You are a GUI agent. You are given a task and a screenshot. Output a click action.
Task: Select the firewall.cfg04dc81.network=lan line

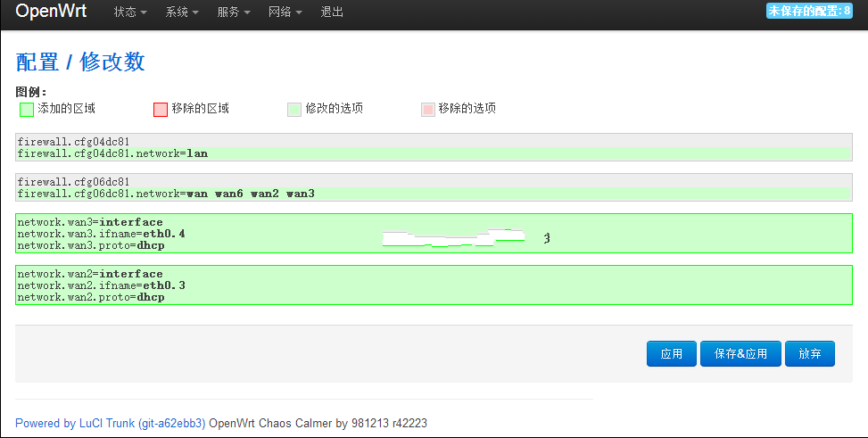(x=112, y=153)
